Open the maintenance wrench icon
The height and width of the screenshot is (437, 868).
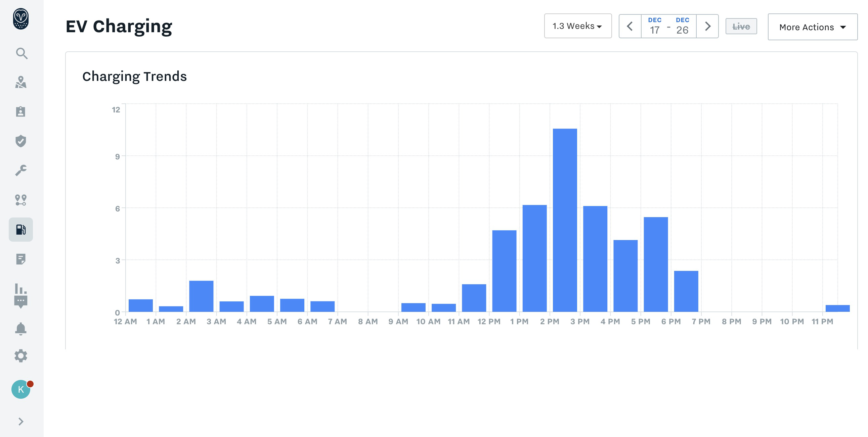point(21,171)
